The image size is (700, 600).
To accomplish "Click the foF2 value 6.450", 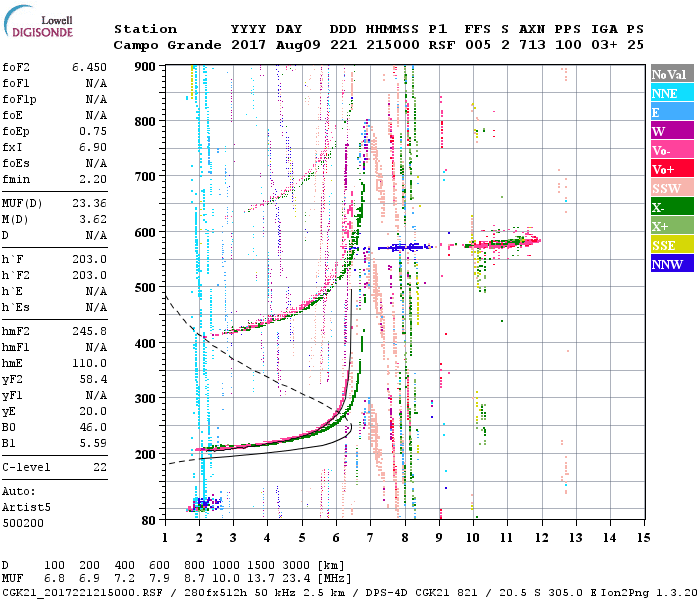I will pos(88,66).
